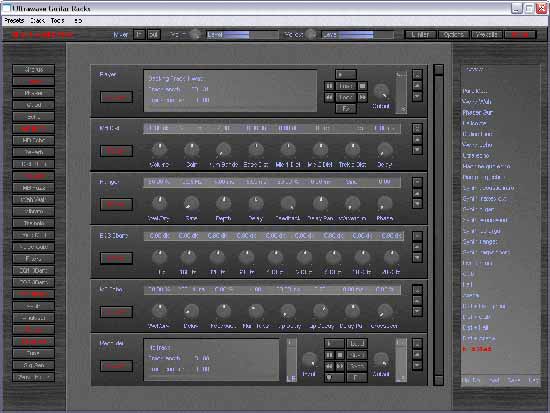Viewport: 550px width, 413px height.
Task: Click the second module's Delay knob
Action: point(385,150)
